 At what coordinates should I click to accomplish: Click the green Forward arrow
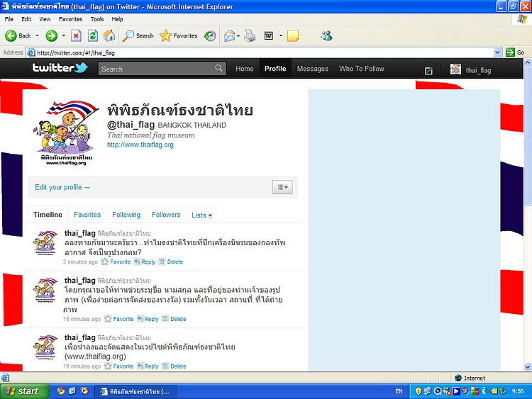(52, 35)
